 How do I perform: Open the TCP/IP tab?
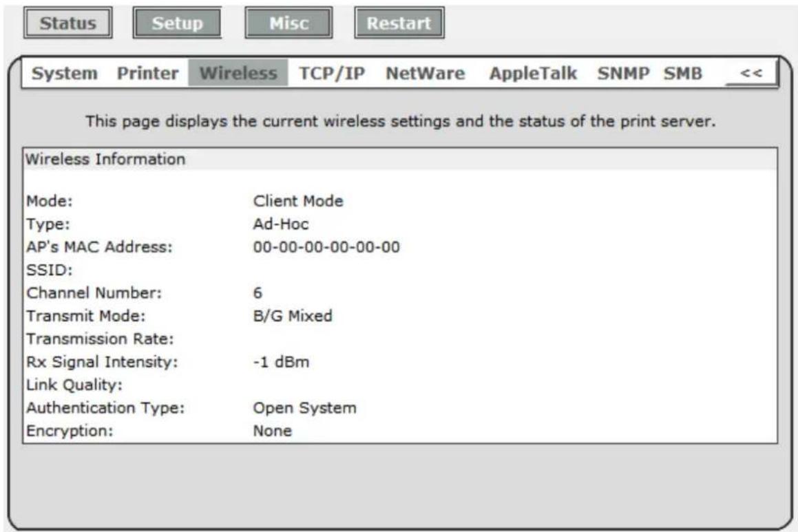click(332, 73)
